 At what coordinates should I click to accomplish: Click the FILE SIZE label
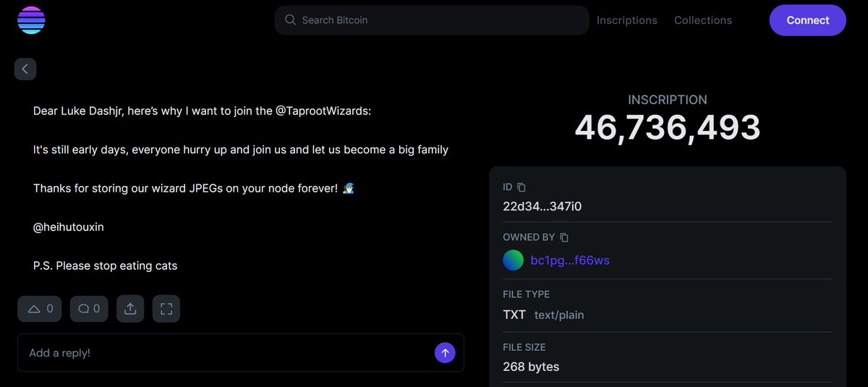click(x=524, y=347)
